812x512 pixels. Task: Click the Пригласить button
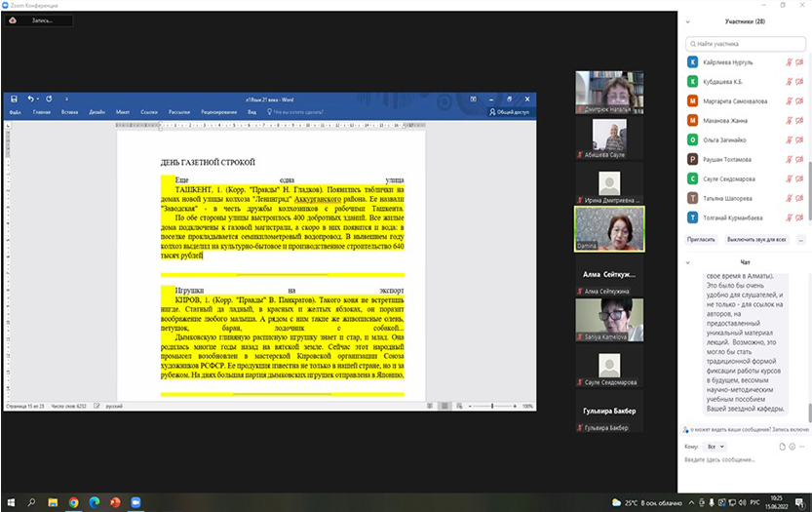pyautogui.click(x=700, y=239)
